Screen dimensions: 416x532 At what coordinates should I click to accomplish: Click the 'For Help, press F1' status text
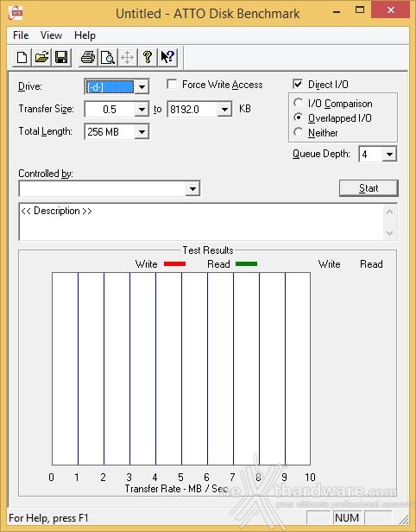point(48,518)
